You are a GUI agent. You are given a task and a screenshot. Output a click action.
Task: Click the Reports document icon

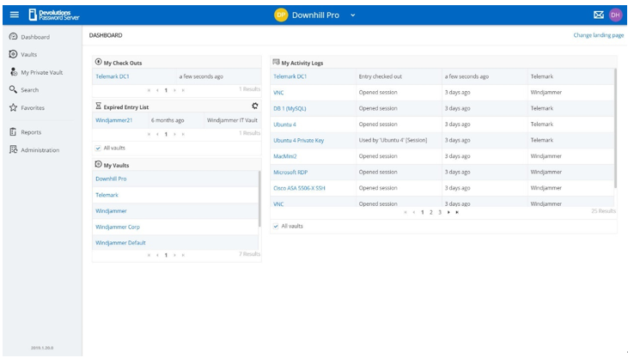pos(13,131)
